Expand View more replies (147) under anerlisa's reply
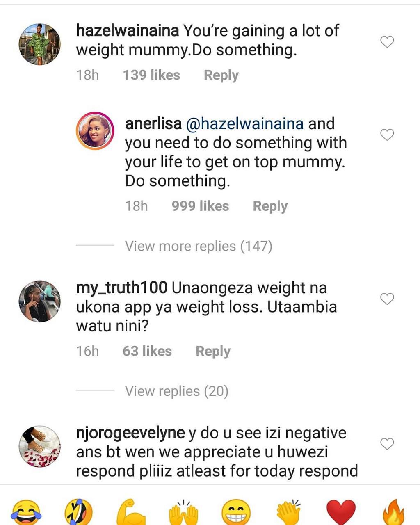This screenshot has height=525, width=420. (199, 246)
